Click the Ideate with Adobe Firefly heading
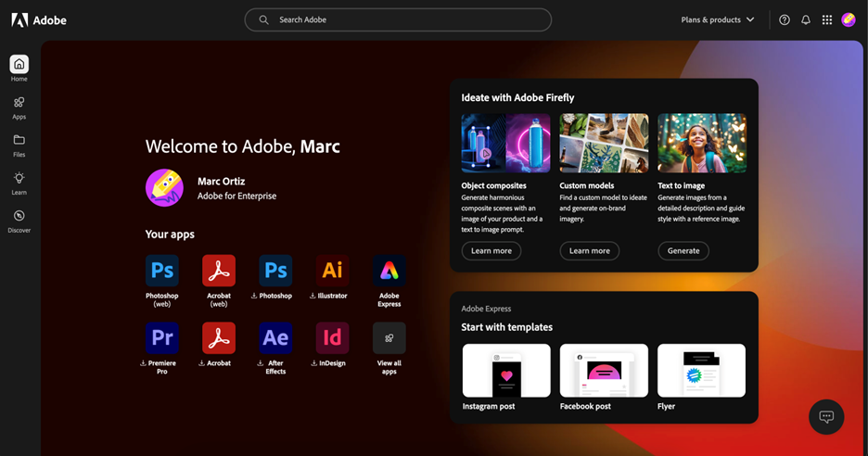This screenshot has height=456, width=868. point(517,98)
